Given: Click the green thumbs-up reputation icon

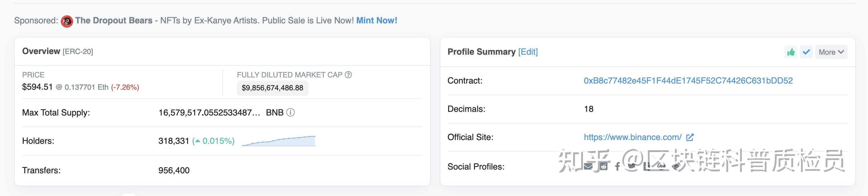Looking at the screenshot, I should coord(791,52).
